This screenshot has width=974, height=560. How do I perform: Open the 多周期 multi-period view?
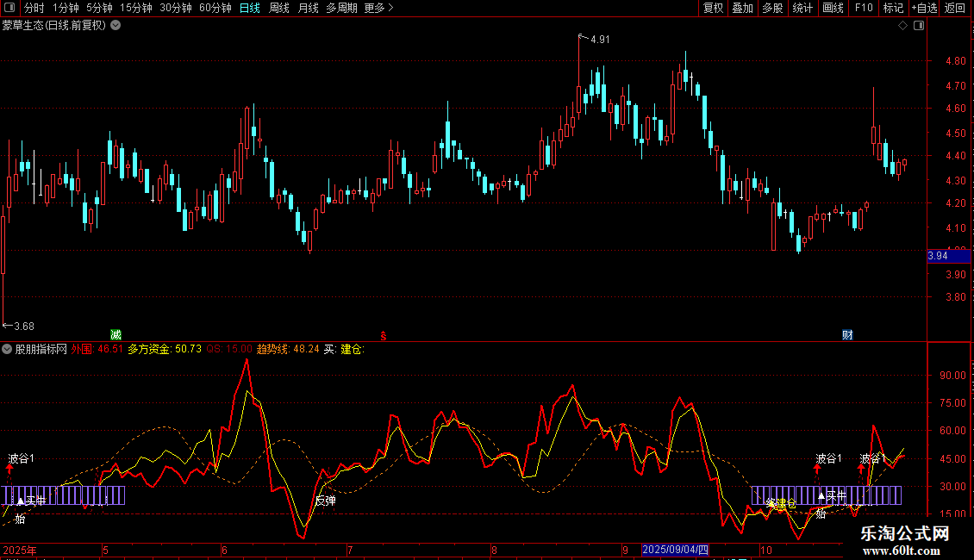coord(341,8)
